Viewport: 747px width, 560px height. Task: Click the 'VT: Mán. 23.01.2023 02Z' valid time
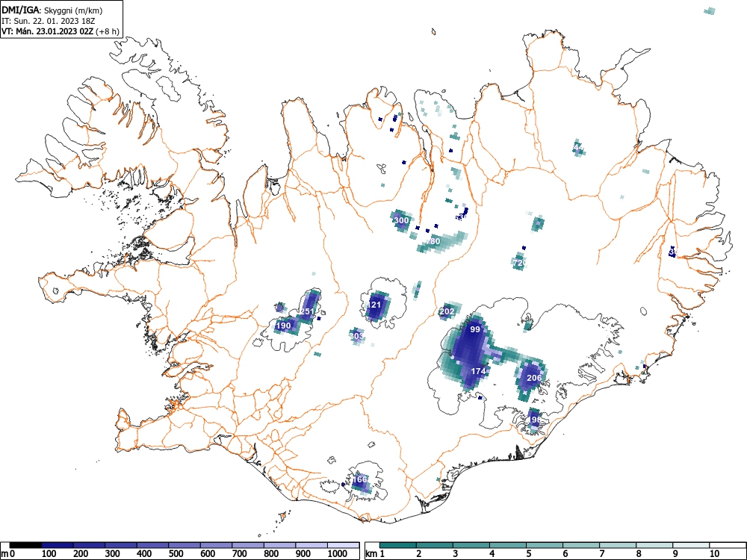[x=48, y=31]
